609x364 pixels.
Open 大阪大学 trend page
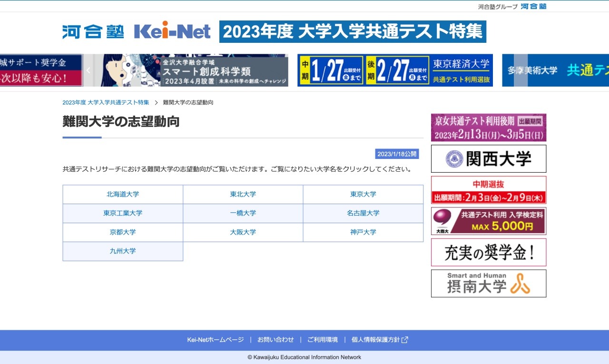[x=243, y=232]
